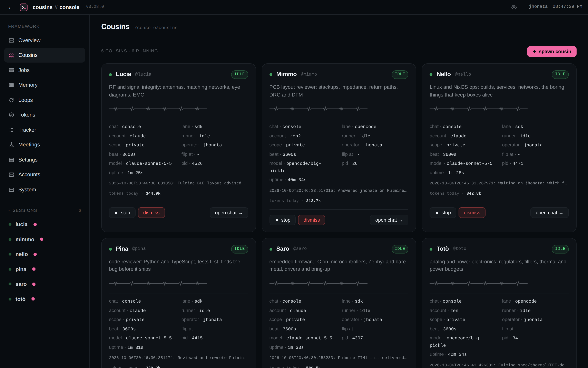Viewport: 588px width, 368px height.
Task: Click the @saro handle text
Action: tap(300, 248)
